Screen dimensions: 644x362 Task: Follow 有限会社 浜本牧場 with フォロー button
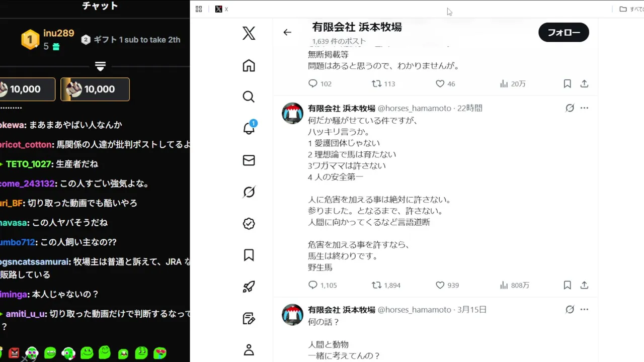pyautogui.click(x=563, y=32)
